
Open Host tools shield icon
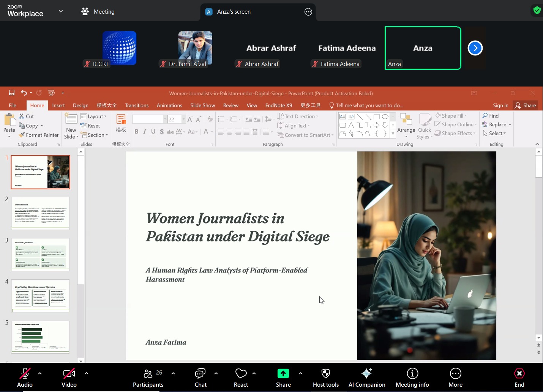tap(326, 374)
